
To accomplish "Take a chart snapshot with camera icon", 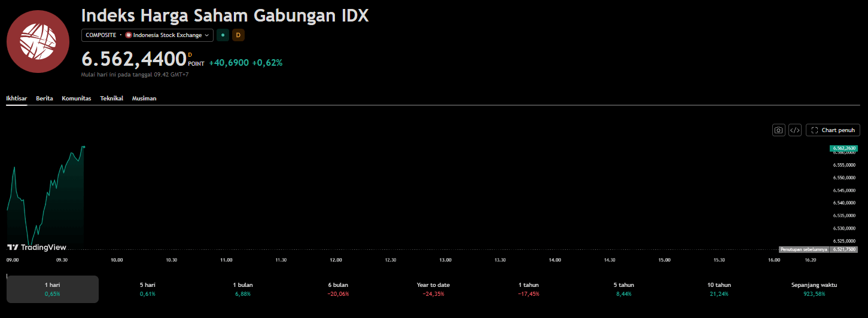I will tap(778, 130).
